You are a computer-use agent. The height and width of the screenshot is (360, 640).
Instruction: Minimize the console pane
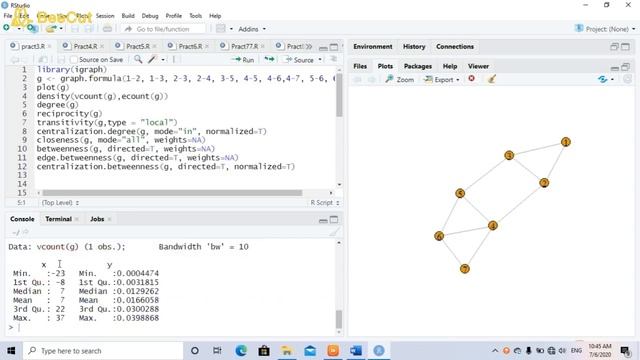[x=323, y=220]
